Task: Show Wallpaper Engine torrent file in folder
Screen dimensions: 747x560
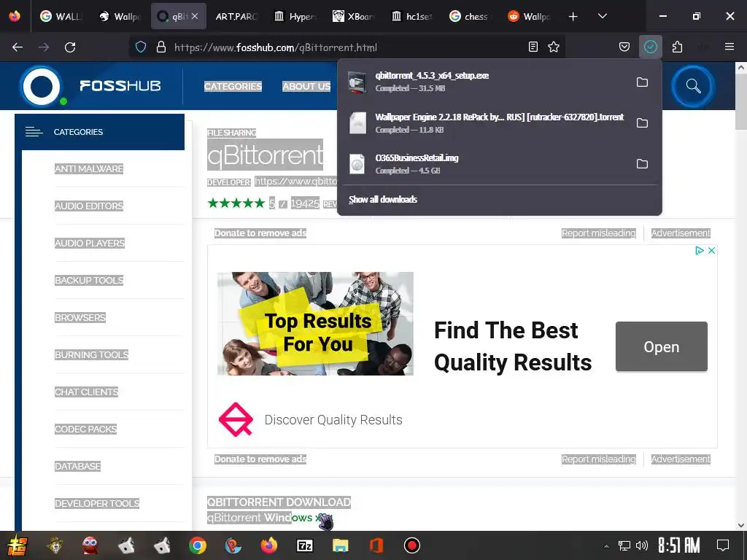Action: [642, 122]
